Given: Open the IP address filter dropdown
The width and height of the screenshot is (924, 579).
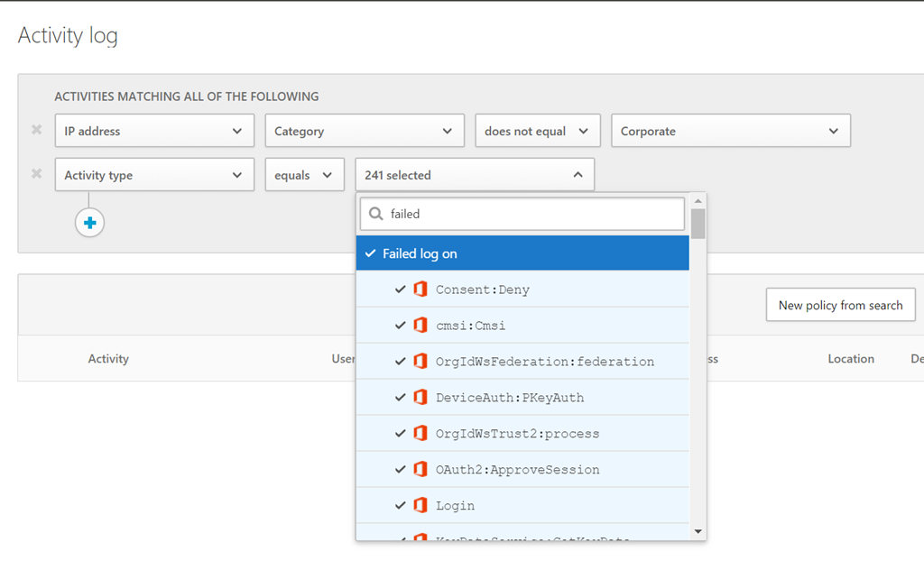Looking at the screenshot, I should pos(154,131).
